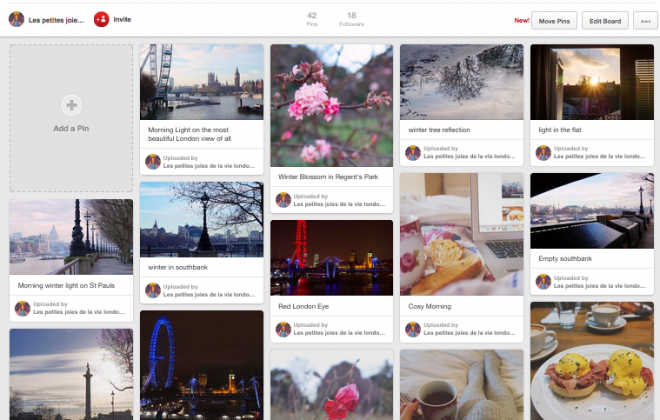The height and width of the screenshot is (420, 660).
Task: Open the Winter Blossom in Regent's Park photo
Action: pyautogui.click(x=331, y=105)
